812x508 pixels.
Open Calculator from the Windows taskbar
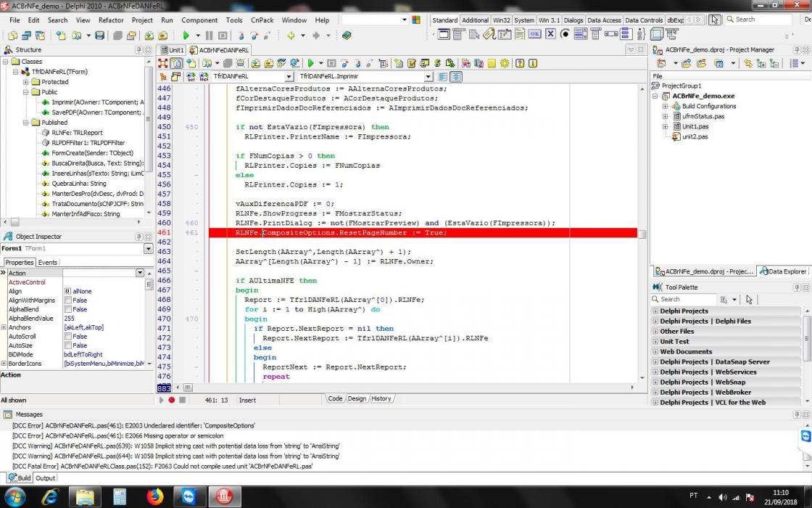(x=120, y=496)
